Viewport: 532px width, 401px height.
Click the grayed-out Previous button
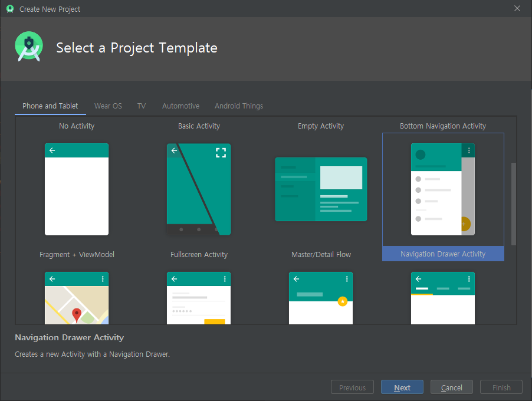[x=352, y=387]
